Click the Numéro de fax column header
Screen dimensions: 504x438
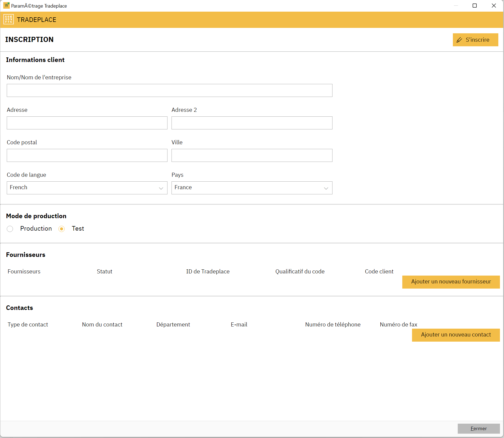pos(398,325)
